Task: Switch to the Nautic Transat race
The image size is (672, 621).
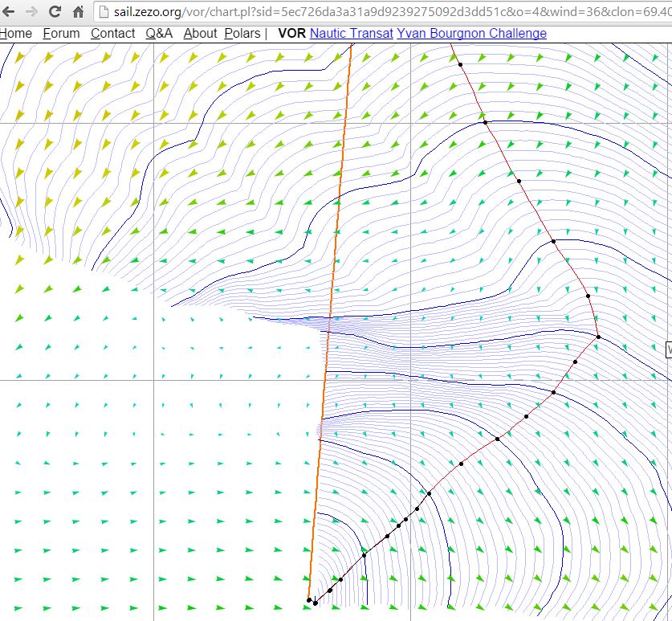Action: [x=352, y=33]
